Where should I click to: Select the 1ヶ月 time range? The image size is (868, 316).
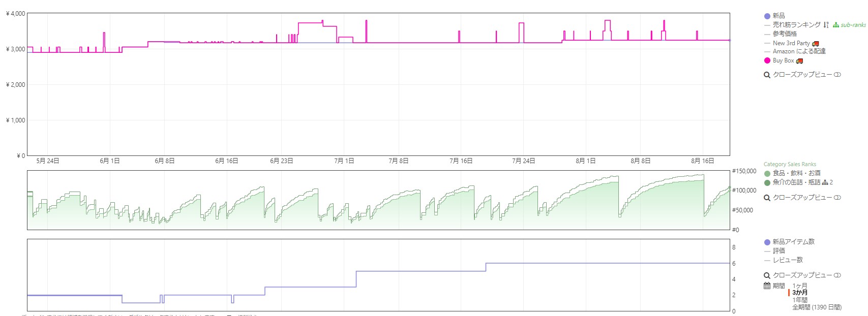[800, 286]
